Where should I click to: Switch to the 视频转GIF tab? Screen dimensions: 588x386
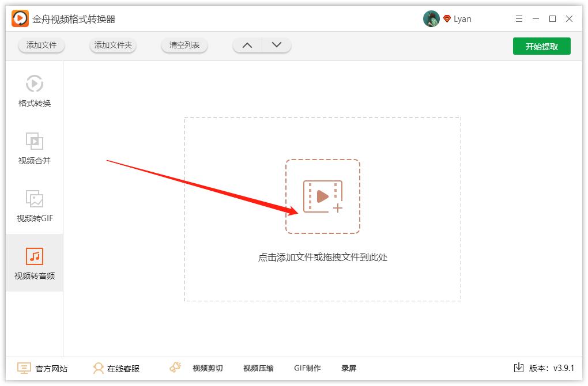tap(34, 206)
